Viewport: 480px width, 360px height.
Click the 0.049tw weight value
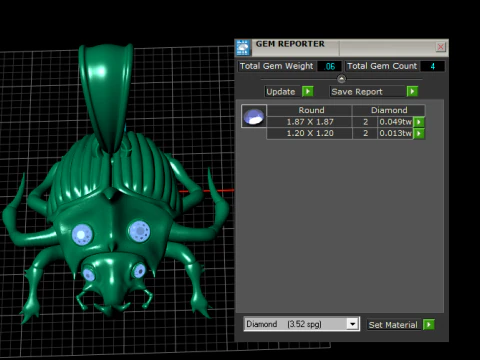(395, 122)
